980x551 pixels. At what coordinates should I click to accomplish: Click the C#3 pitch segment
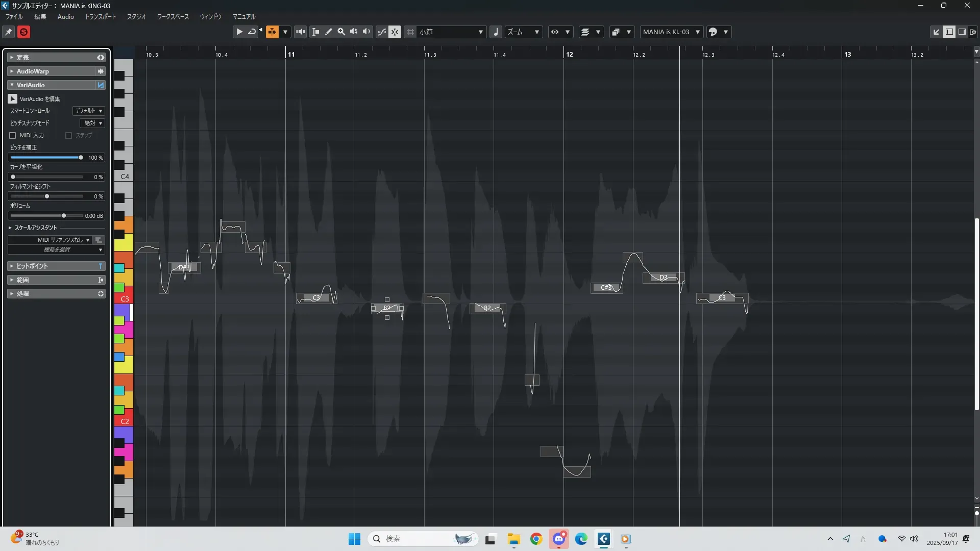[606, 288]
